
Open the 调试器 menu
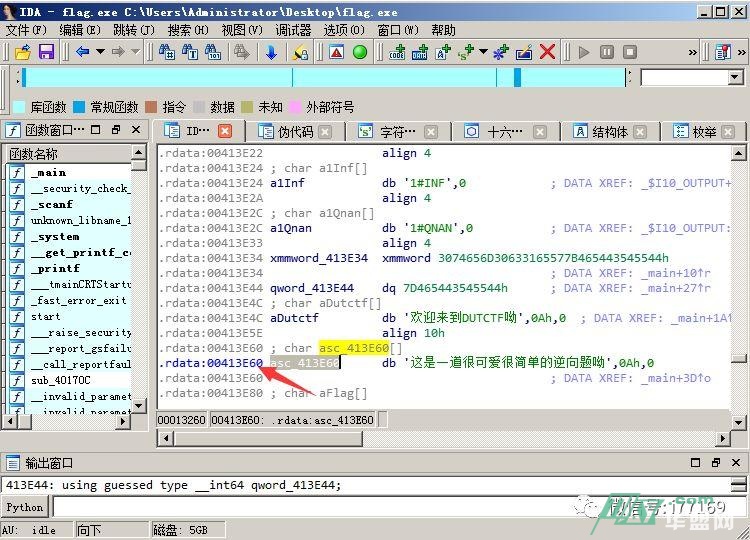[293, 30]
